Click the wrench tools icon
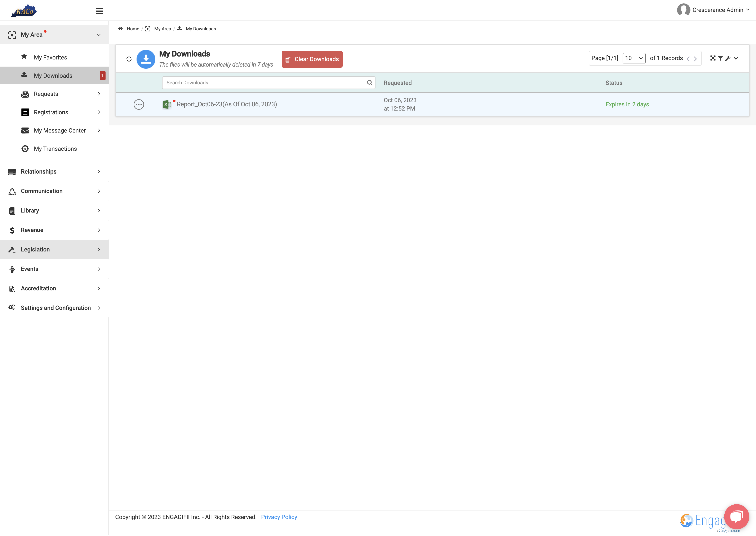Screen dimensions: 756x536 pyautogui.click(x=728, y=58)
